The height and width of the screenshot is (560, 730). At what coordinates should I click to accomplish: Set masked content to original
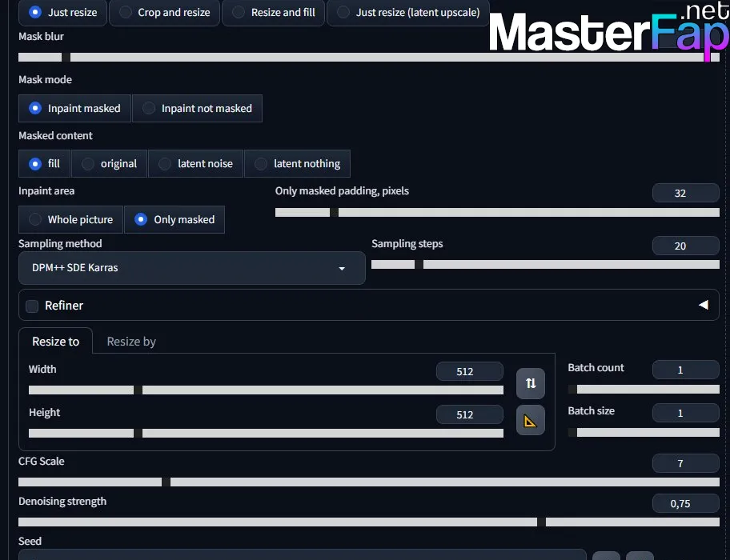coord(110,164)
